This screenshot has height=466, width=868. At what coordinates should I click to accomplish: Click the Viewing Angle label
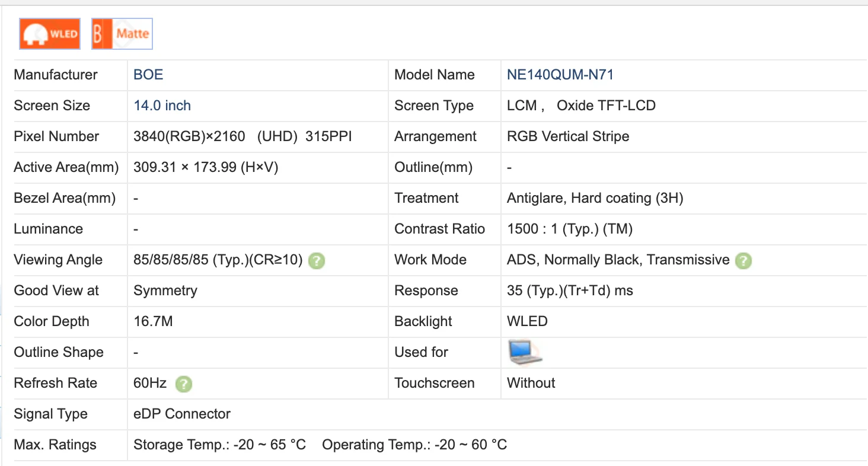tap(58, 260)
